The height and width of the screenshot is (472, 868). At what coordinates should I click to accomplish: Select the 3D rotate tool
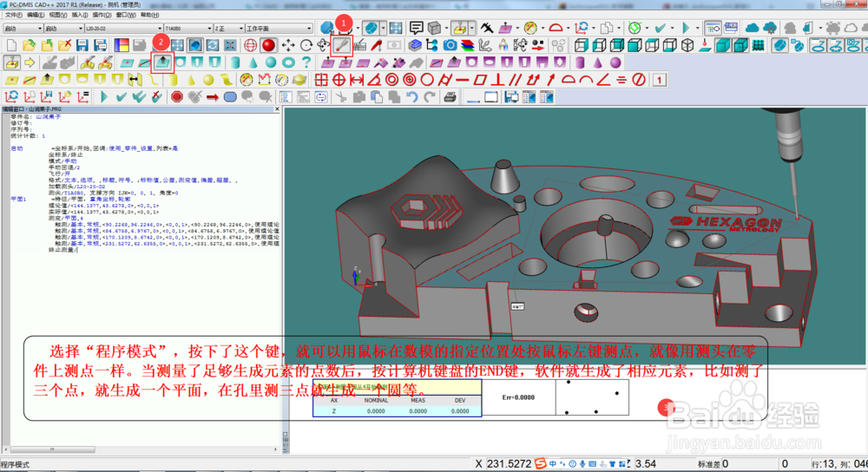323,45
